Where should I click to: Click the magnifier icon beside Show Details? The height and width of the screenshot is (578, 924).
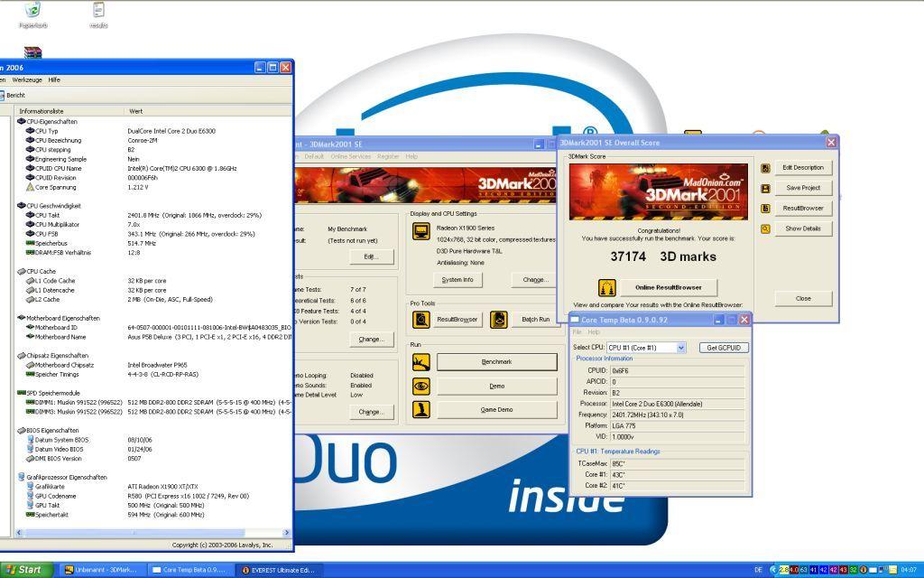pos(765,228)
